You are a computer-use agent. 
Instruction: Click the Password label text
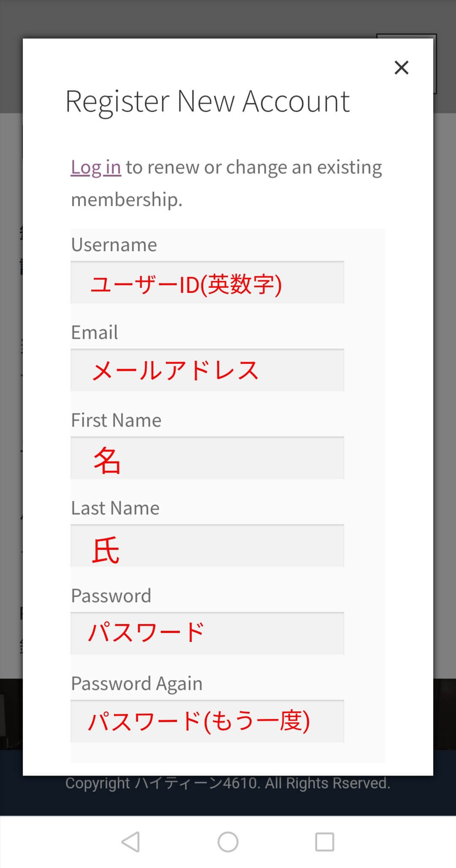click(x=111, y=596)
